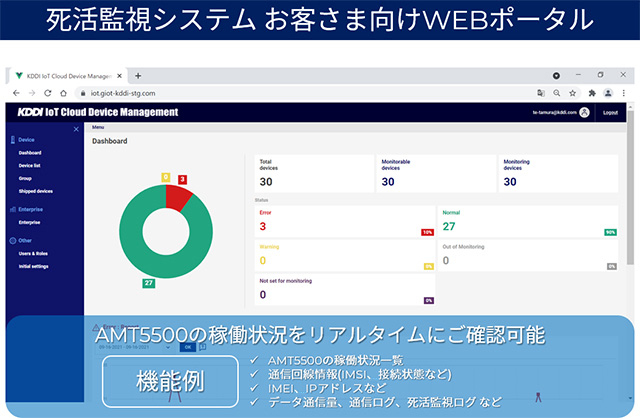Viewport: 640px width, 418px height.
Task: Close the KDDI IoT Cloud Device Manager tab
Action: [119, 76]
